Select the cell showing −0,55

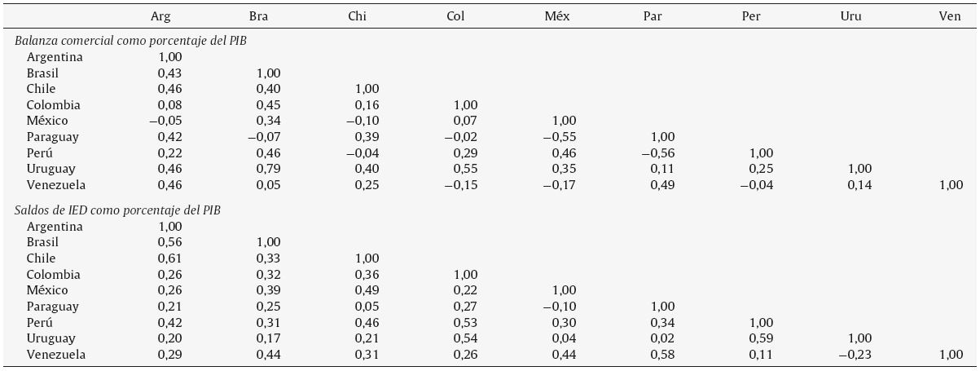point(559,137)
